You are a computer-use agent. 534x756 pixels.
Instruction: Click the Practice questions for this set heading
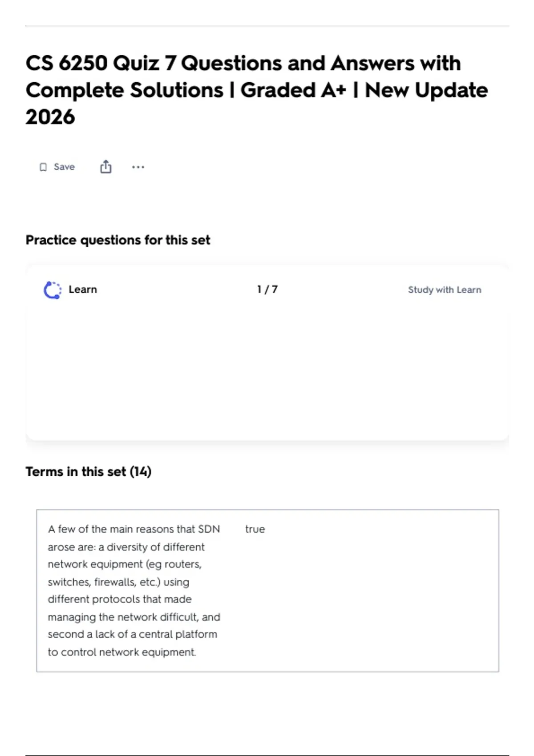pyautogui.click(x=118, y=240)
